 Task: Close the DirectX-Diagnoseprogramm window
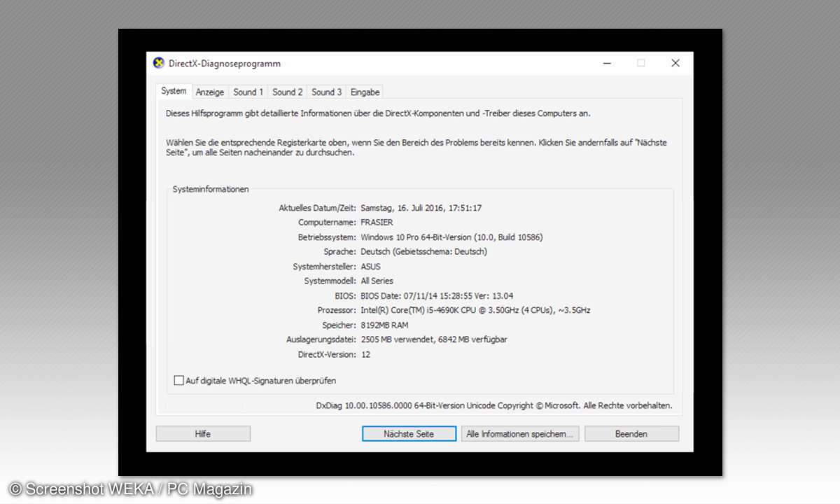(x=675, y=63)
